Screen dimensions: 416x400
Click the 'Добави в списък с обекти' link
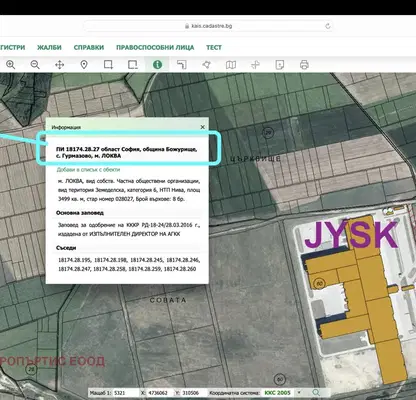click(x=88, y=170)
